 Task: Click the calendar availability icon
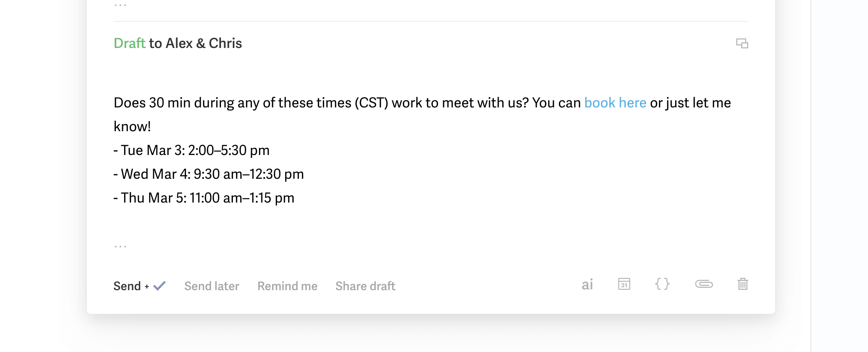tap(624, 284)
